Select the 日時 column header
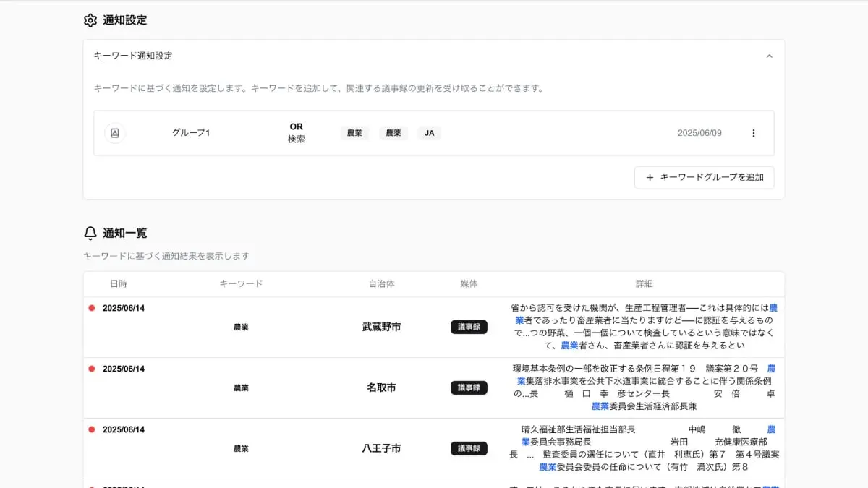 [x=119, y=284]
